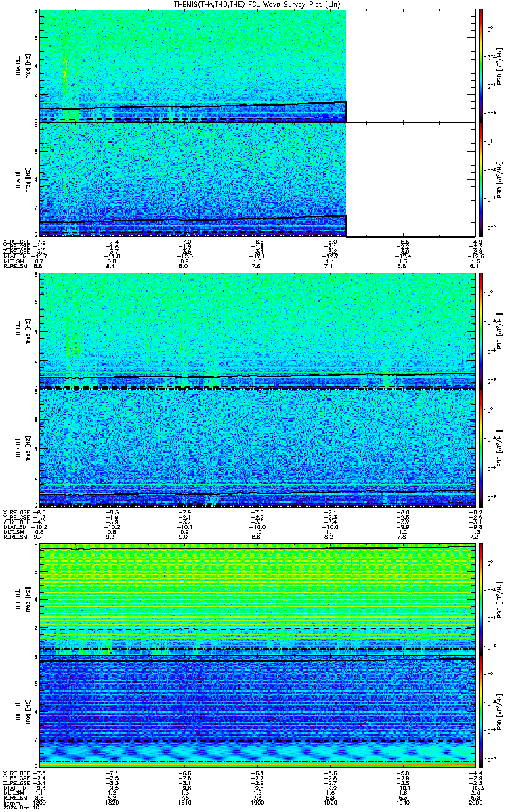Select the THD BII spectrogram panel
Screen dimensions: 508x812
point(257,447)
